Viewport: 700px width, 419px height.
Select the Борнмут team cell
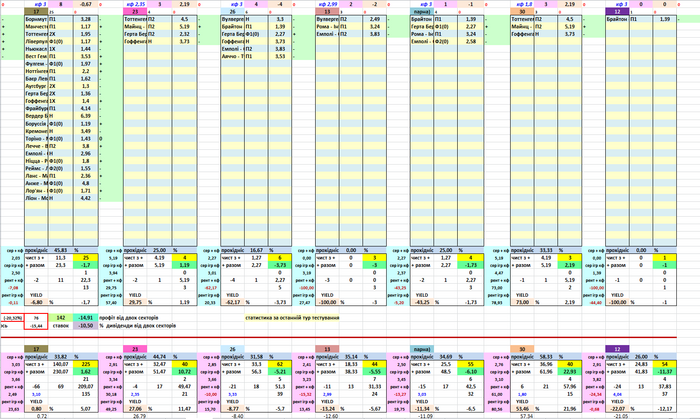click(36, 19)
